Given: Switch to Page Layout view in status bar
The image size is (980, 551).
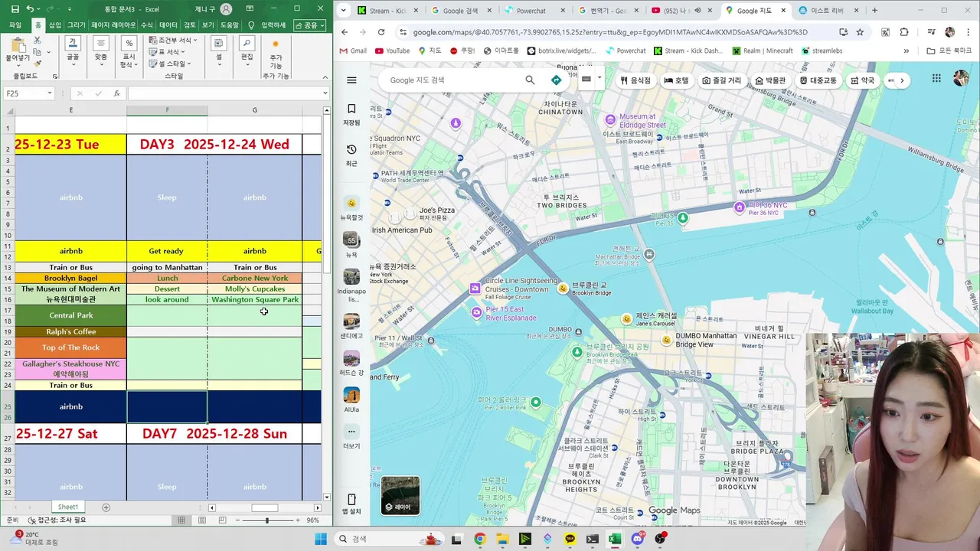Looking at the screenshot, I should (202, 520).
